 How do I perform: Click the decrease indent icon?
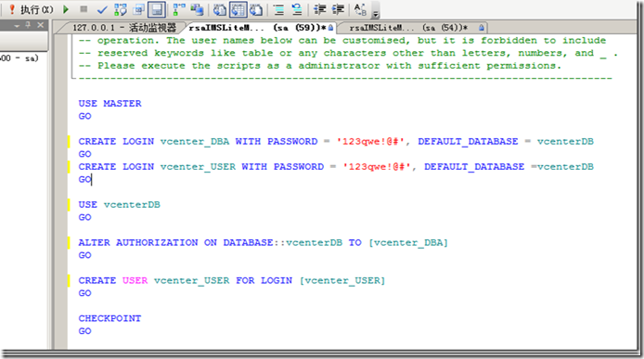pos(319,9)
